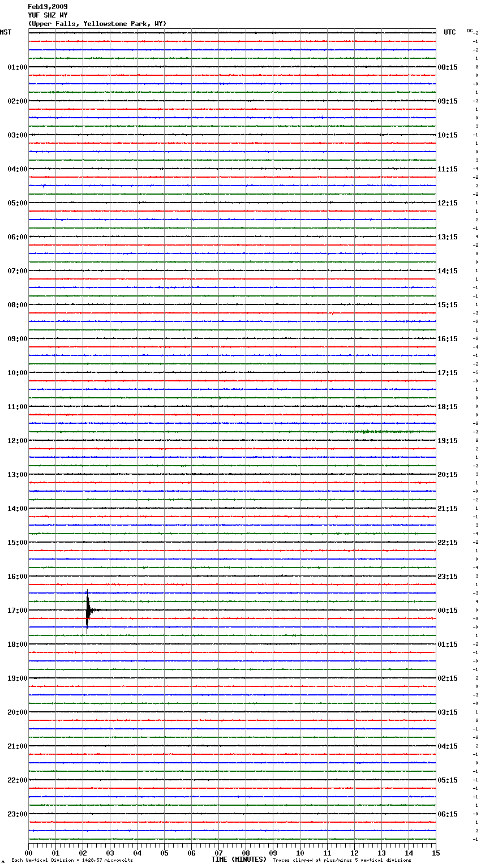Select the 23:00 MST time label
Image resolution: width=481 pixels, height=868 pixels.
click(17, 814)
